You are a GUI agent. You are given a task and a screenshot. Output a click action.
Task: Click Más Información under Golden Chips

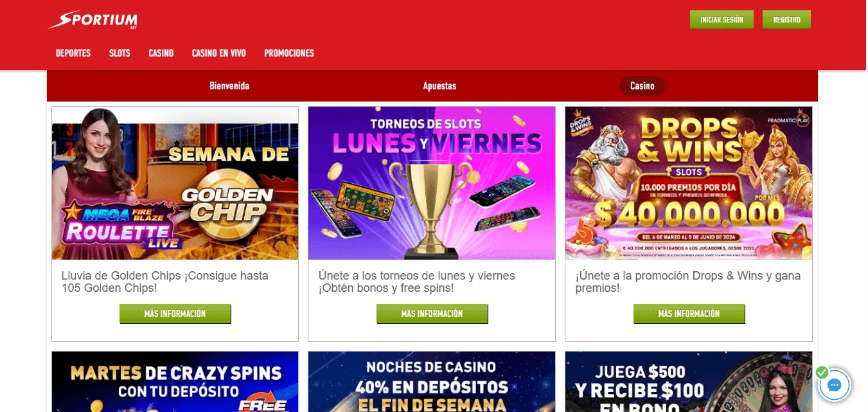click(175, 314)
